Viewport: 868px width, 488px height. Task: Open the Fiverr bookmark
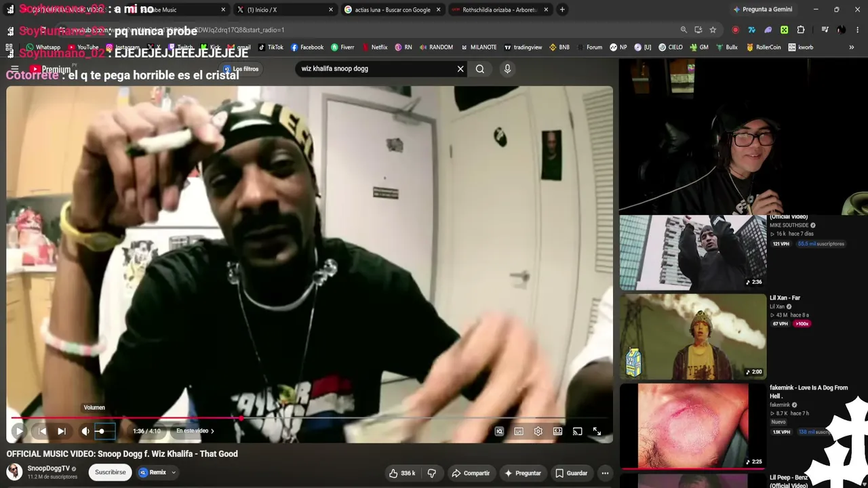click(x=342, y=47)
